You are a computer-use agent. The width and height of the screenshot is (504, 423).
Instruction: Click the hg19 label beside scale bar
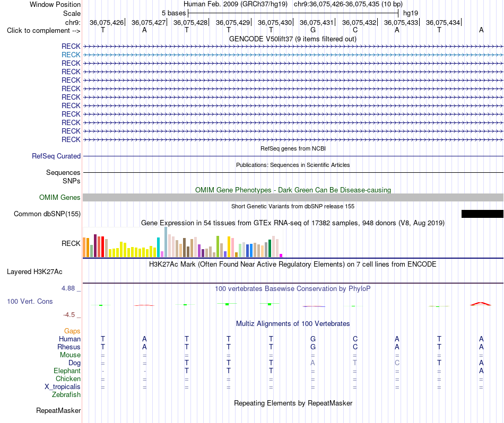(411, 13)
